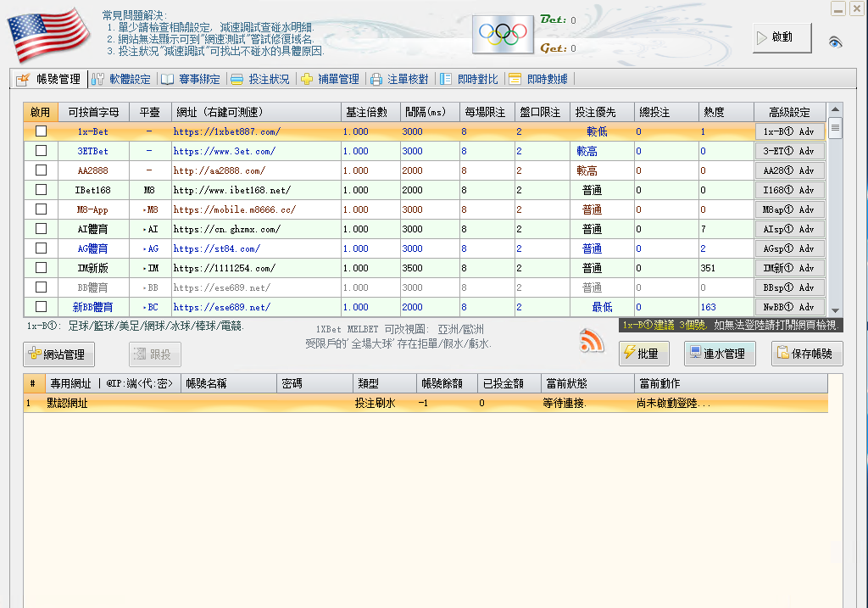This screenshot has width=868, height=608.
Task: Enable the AA2888 row checkbox
Action: pos(41,170)
